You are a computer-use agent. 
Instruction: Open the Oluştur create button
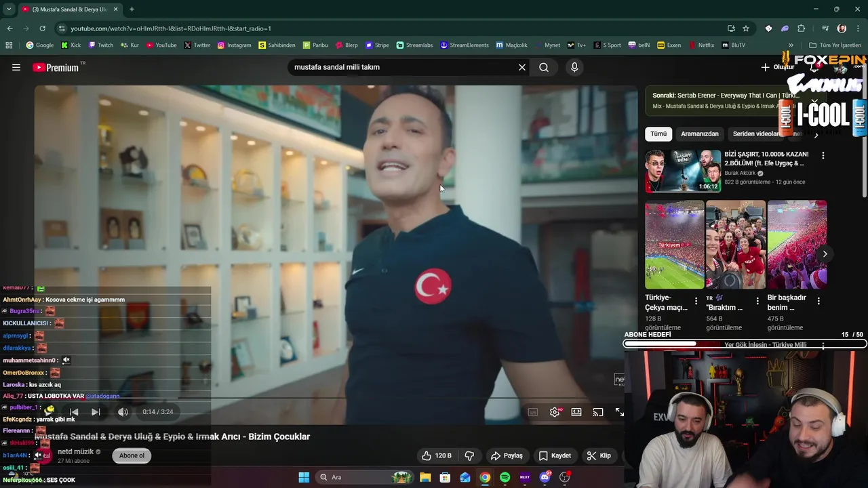(x=777, y=67)
